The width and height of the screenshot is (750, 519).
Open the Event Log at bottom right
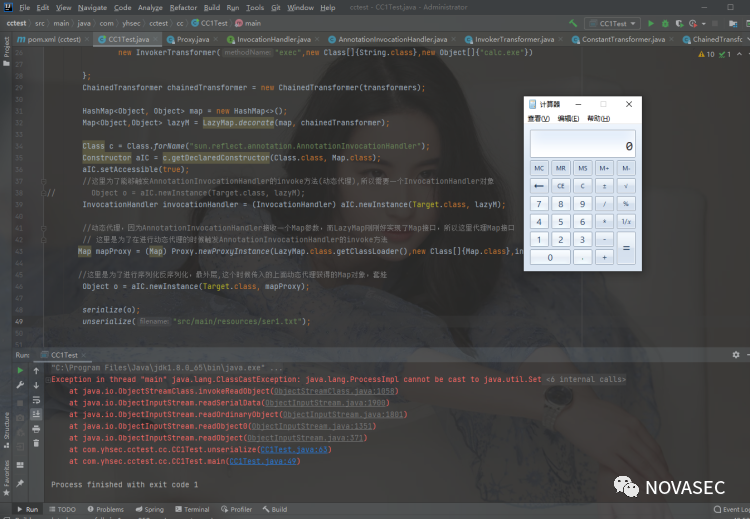click(731, 509)
